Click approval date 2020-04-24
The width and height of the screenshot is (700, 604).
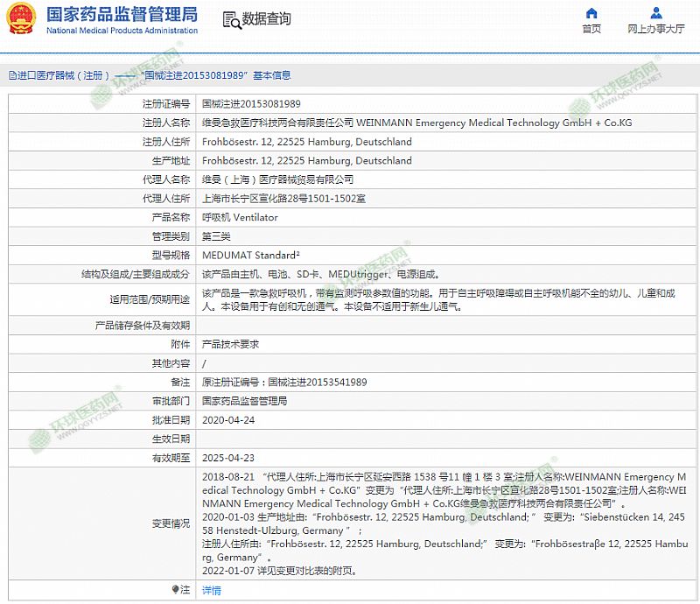[x=227, y=420]
